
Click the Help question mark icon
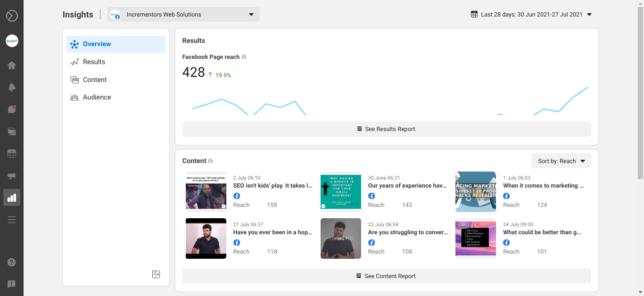click(12, 263)
